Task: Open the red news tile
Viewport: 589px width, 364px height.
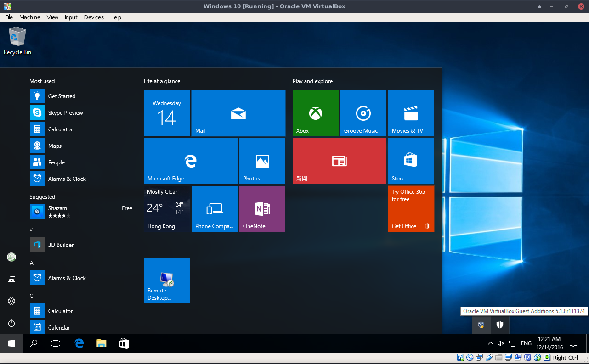Action: 340,161
